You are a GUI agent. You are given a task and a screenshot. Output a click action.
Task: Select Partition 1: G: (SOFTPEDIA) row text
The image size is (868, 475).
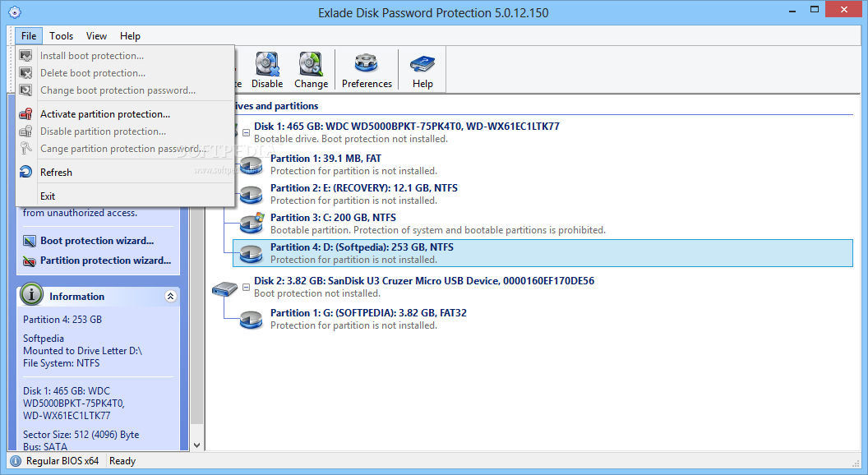pos(368,313)
